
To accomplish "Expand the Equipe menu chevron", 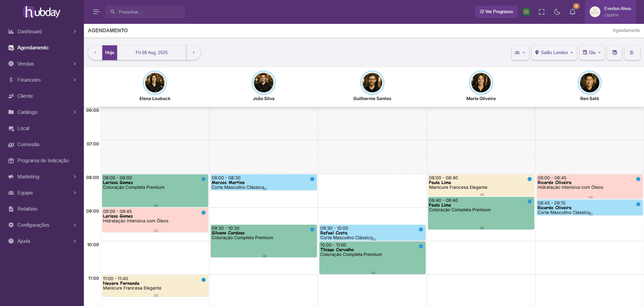I will point(74,192).
